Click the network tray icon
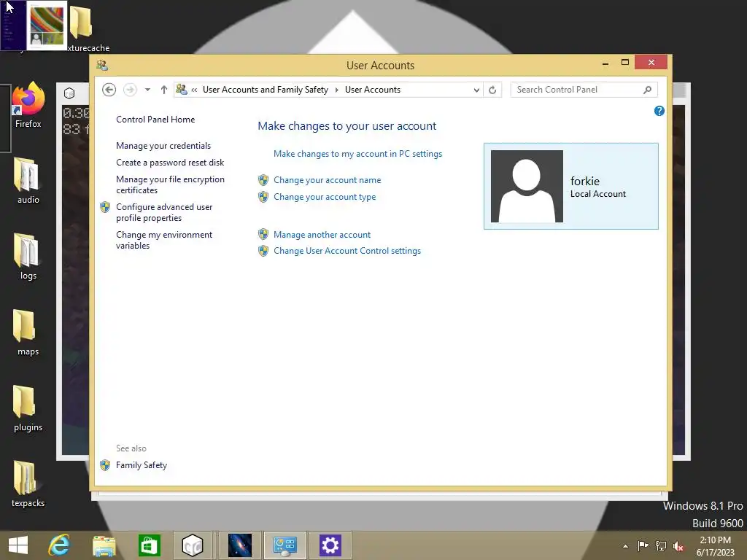The width and height of the screenshot is (747, 560). tap(661, 545)
